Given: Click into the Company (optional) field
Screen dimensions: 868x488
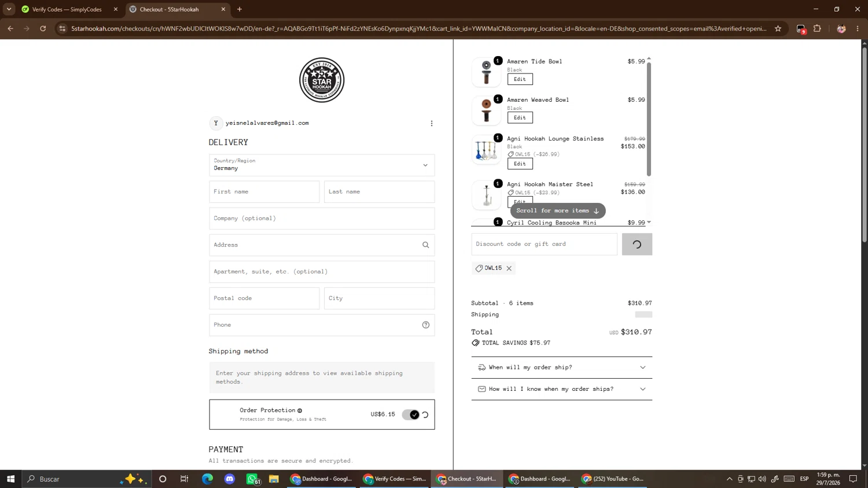Looking at the screenshot, I should (x=322, y=219).
